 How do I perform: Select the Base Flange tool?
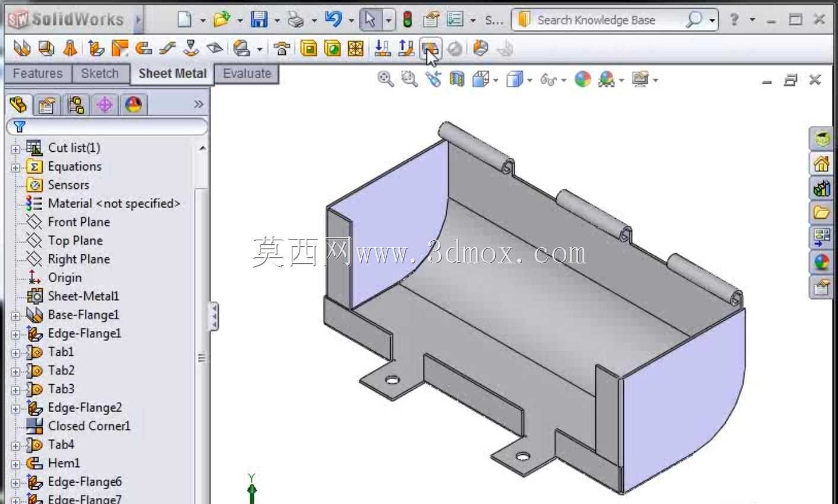pyautogui.click(x=22, y=49)
